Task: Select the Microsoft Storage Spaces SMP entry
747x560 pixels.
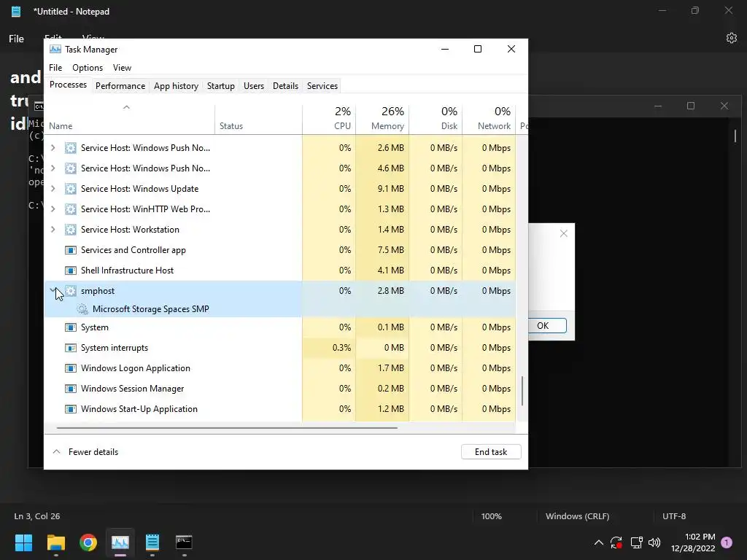Action: click(280, 309)
